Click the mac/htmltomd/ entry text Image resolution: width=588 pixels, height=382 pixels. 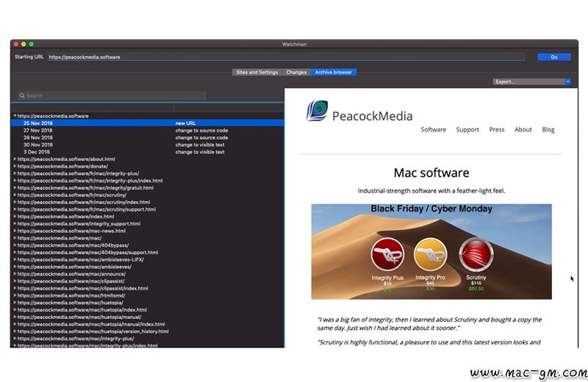[x=71, y=295]
